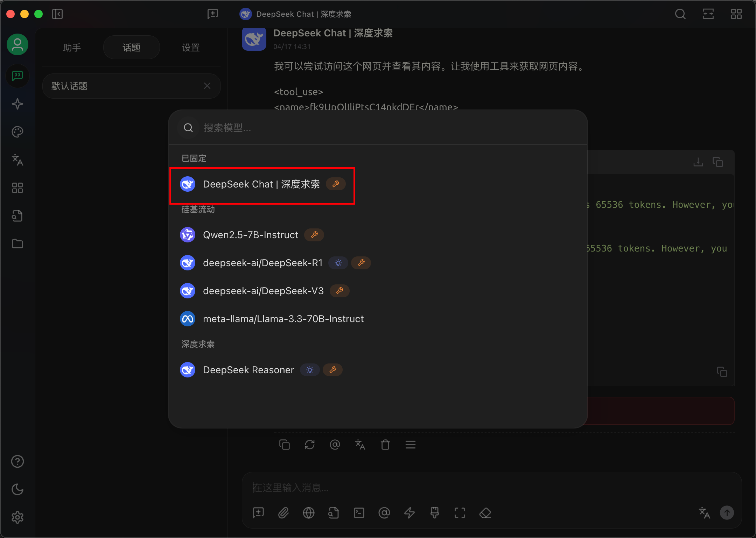Collapse the sidebar panel icon

click(57, 14)
